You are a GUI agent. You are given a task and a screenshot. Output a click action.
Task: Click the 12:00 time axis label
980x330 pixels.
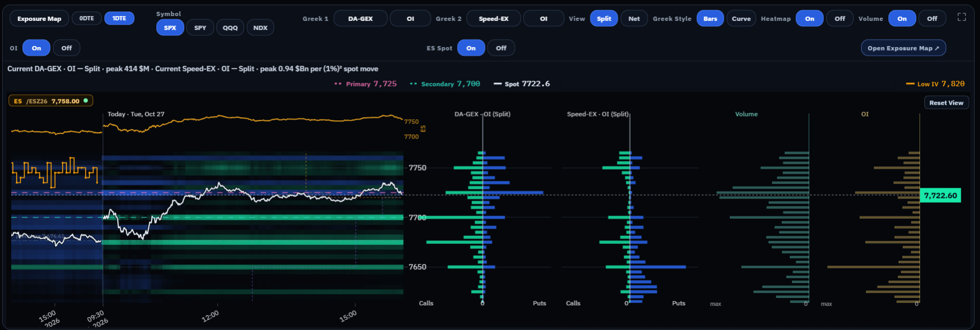click(x=210, y=316)
